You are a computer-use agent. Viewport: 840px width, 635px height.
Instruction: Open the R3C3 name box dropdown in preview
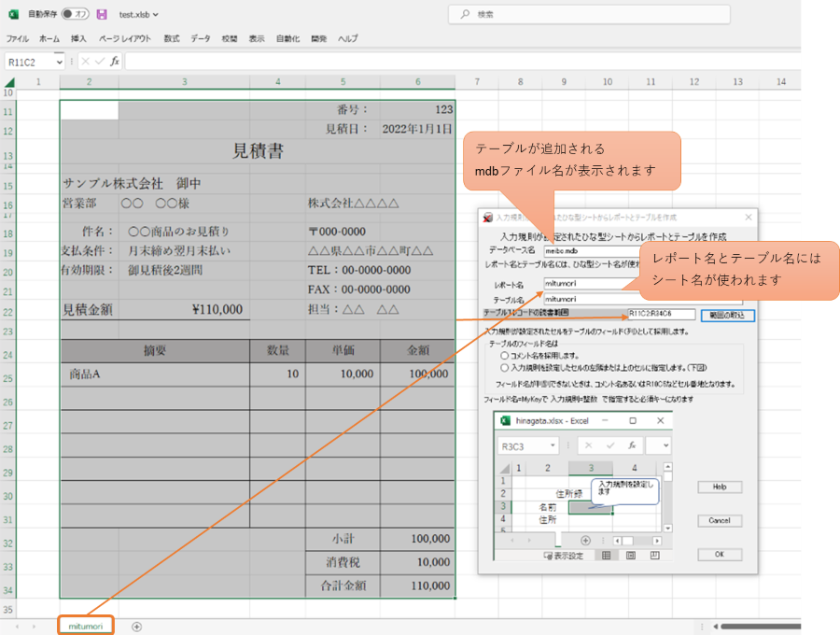pos(553,445)
